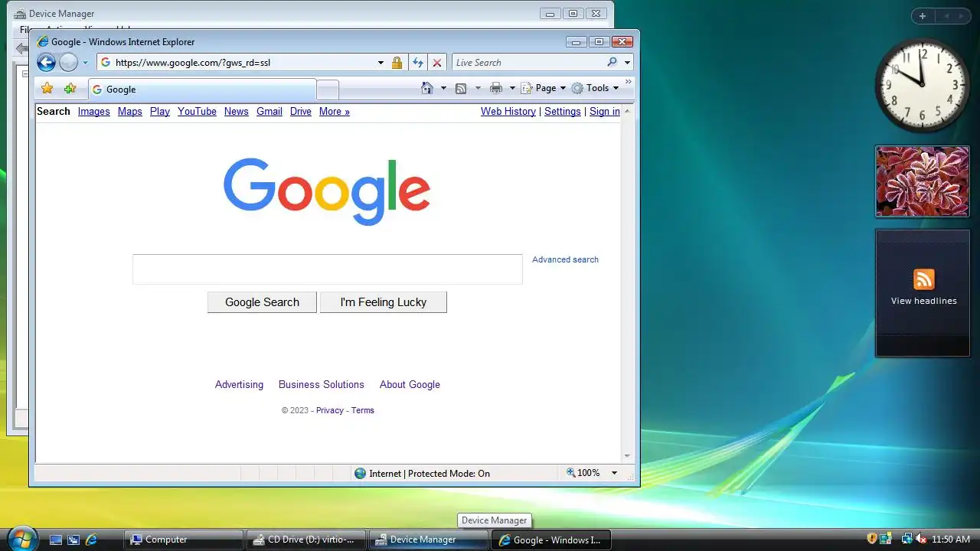Open the Home button dropdown arrow
Image resolution: width=980 pixels, height=551 pixels.
coord(443,88)
